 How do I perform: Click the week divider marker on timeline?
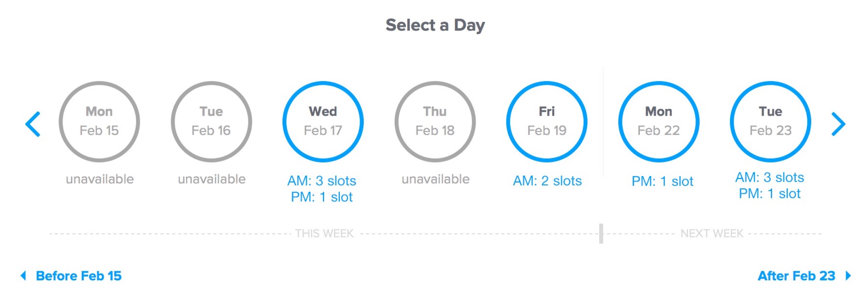pyautogui.click(x=601, y=233)
